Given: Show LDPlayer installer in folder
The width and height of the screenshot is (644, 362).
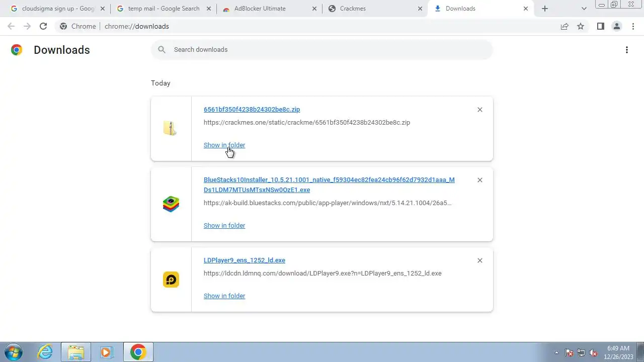Looking at the screenshot, I should point(224,296).
